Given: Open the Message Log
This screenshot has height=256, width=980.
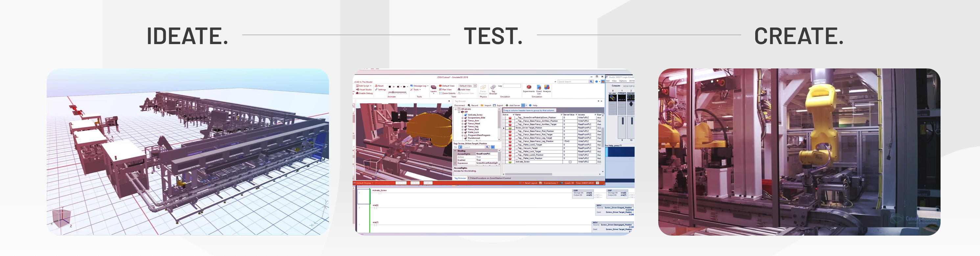Looking at the screenshot, I should 419,86.
